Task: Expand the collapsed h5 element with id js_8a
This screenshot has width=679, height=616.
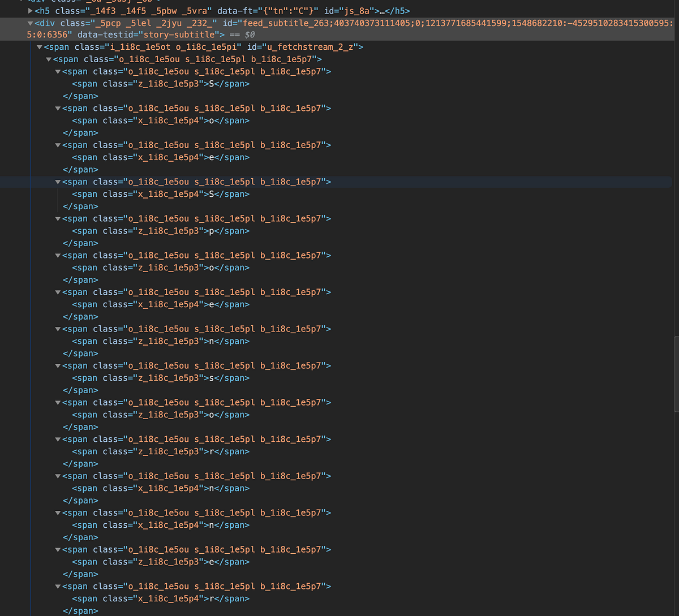Action: pyautogui.click(x=31, y=11)
